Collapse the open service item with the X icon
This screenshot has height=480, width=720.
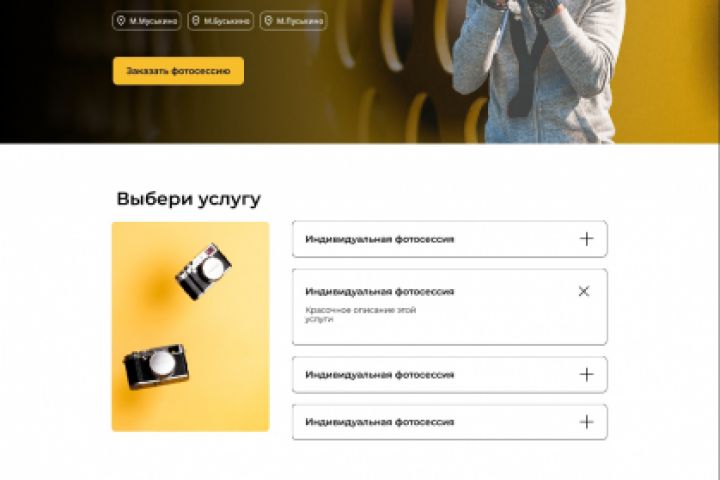click(x=584, y=291)
